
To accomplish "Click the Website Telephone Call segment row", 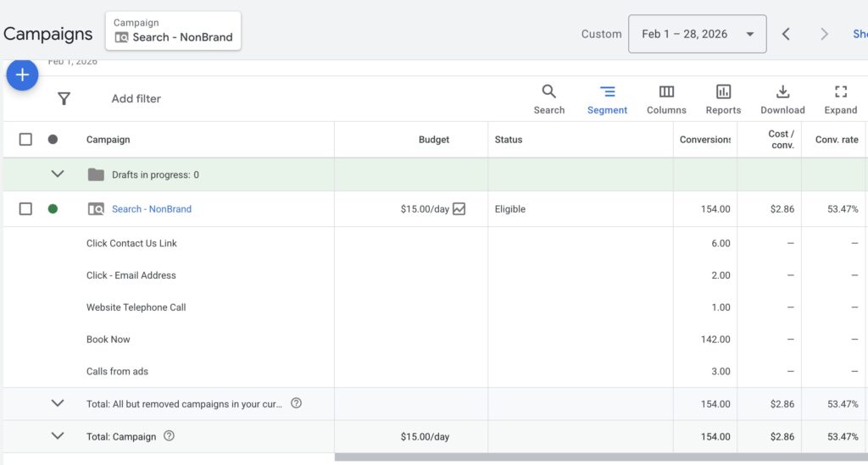I will coord(136,307).
